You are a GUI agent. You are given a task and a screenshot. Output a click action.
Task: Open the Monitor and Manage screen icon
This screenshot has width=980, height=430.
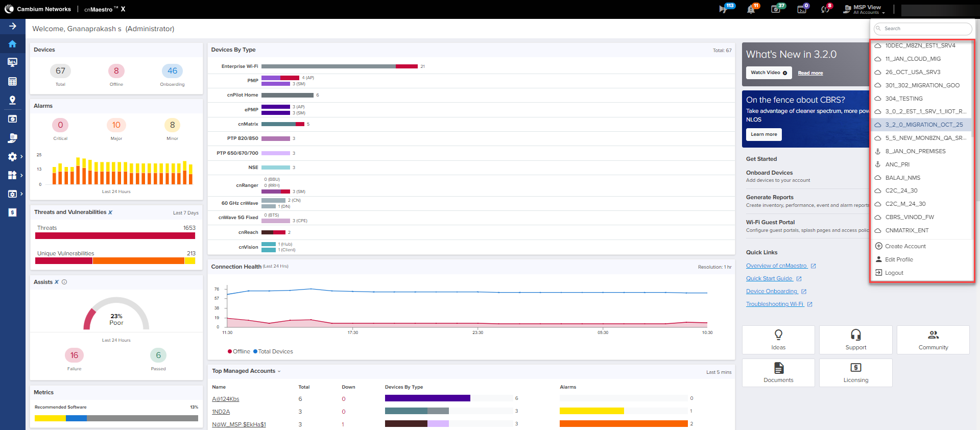(x=13, y=62)
